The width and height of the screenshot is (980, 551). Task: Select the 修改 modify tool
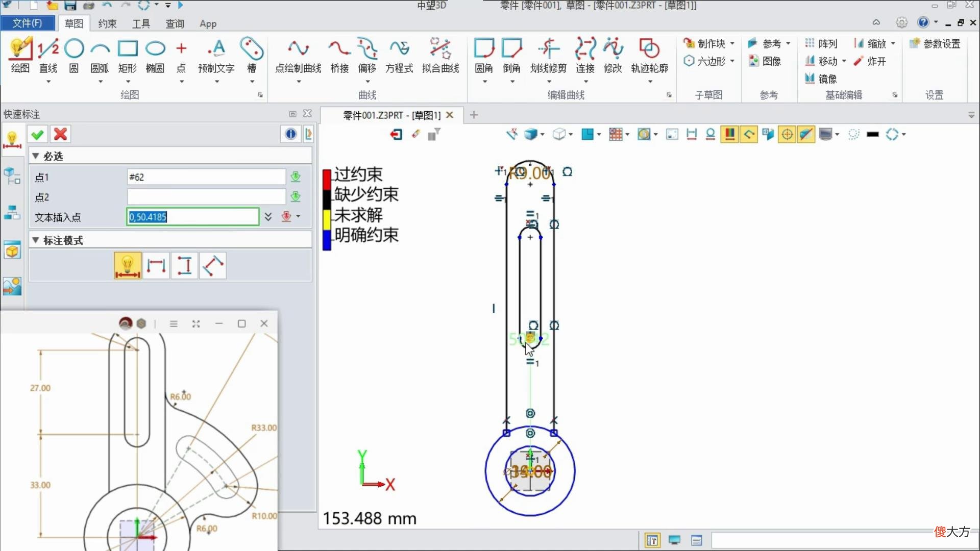click(613, 55)
